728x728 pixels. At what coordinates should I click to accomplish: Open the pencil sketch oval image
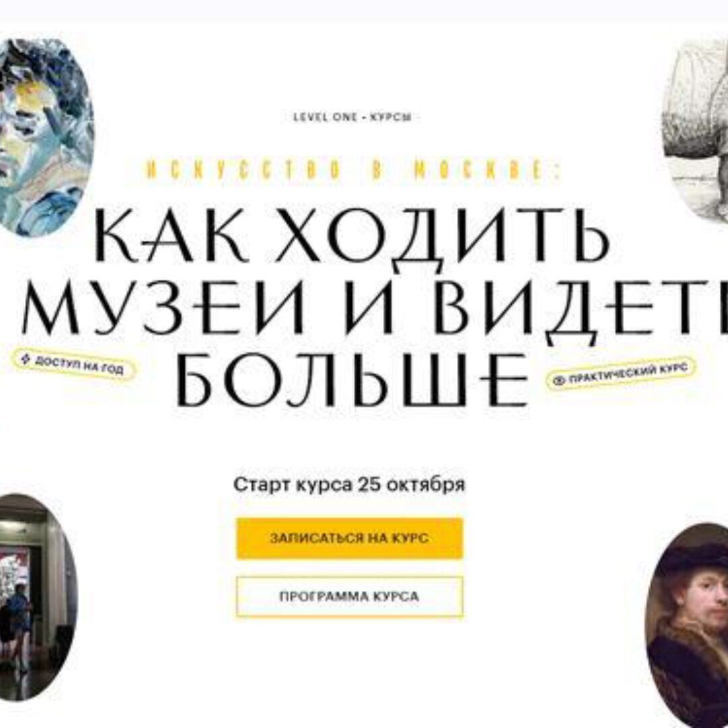695,131
